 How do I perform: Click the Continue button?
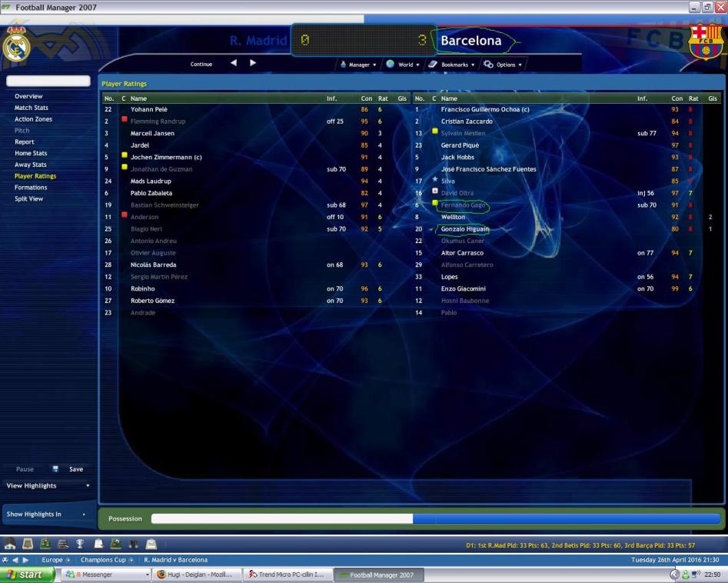tap(201, 64)
